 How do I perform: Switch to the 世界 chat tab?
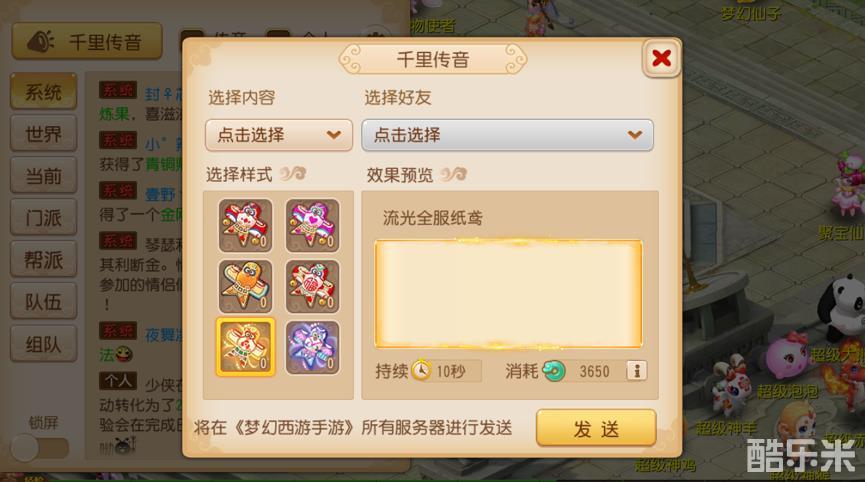44,134
